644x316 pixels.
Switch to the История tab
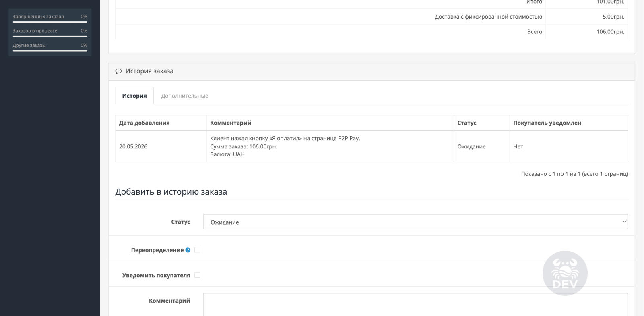pos(134,96)
